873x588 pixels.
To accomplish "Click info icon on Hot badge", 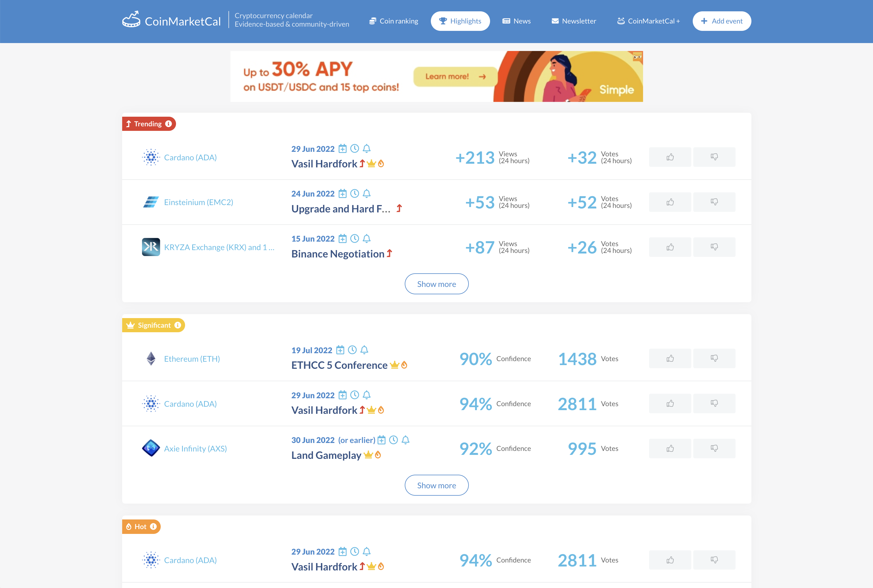I will coord(153,527).
